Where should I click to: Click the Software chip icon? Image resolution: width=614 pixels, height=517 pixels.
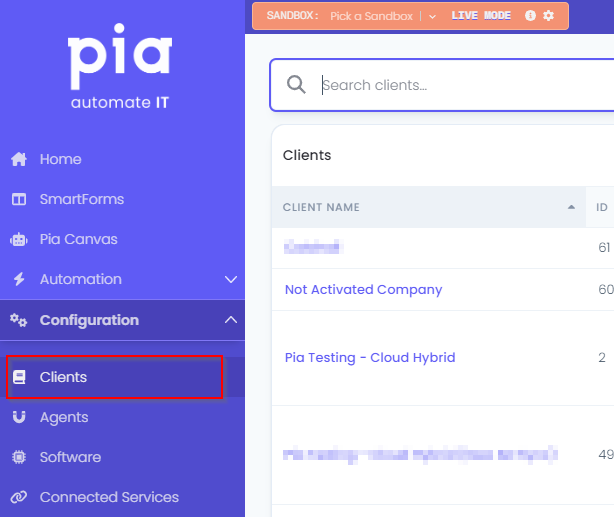click(19, 457)
